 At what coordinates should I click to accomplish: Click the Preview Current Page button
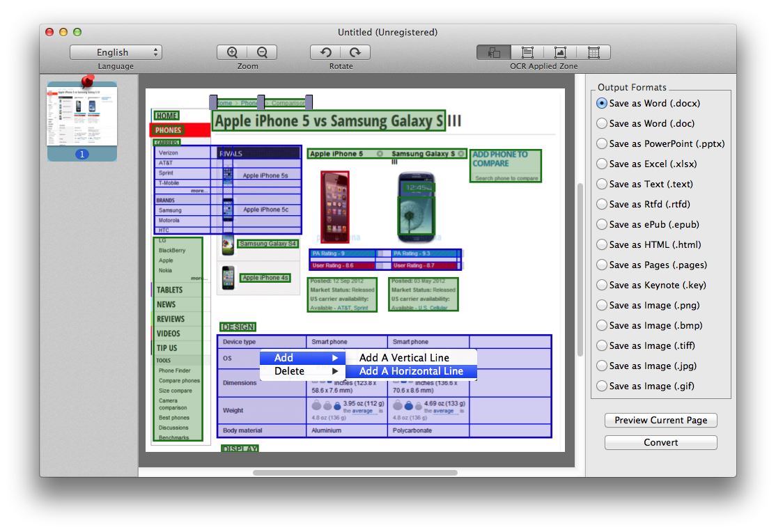[x=660, y=420]
